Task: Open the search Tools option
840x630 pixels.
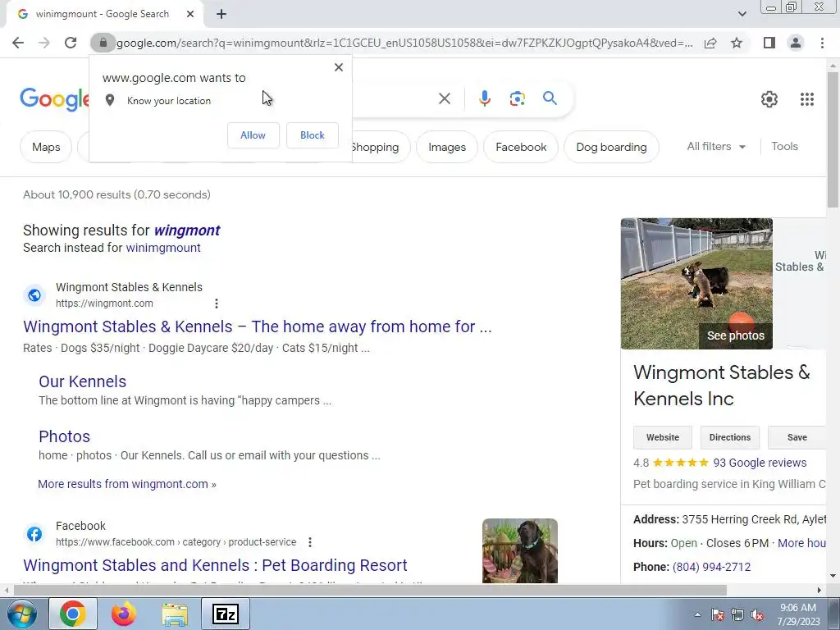Action: (784, 146)
